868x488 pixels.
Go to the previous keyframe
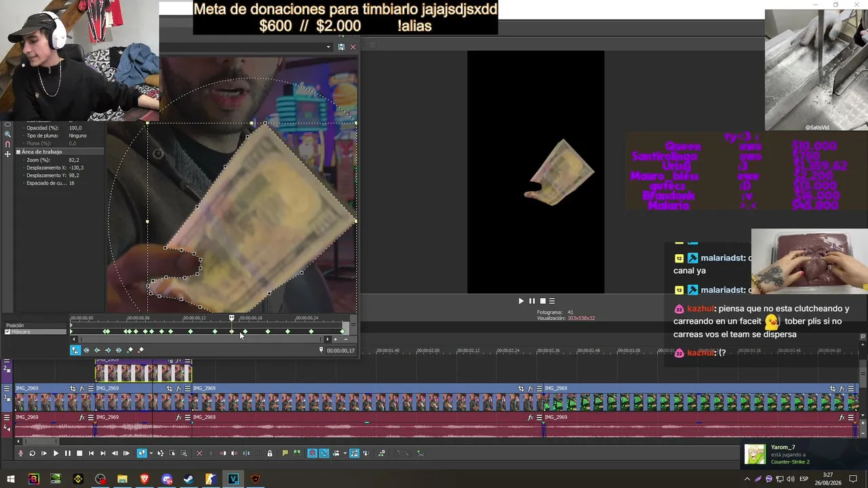coord(97,350)
